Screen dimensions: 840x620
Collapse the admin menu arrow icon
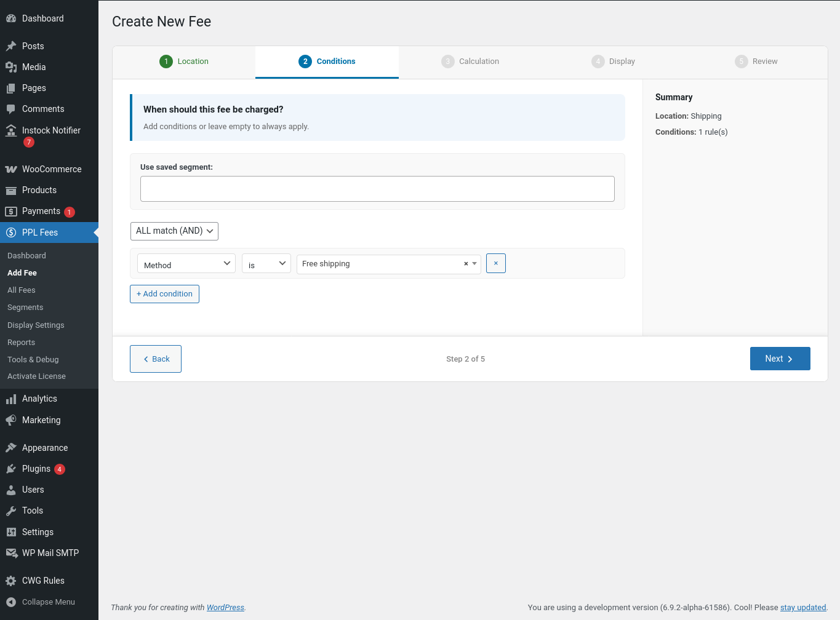pos(11,602)
